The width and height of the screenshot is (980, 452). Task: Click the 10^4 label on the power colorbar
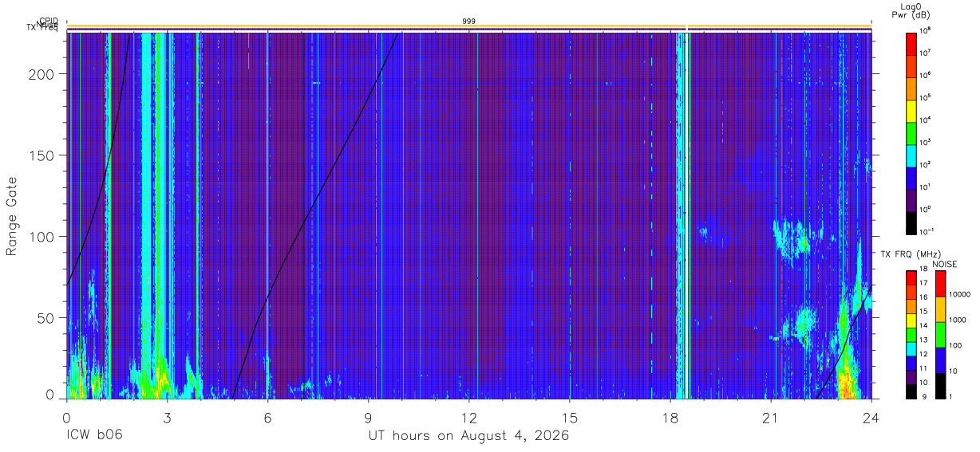(927, 120)
